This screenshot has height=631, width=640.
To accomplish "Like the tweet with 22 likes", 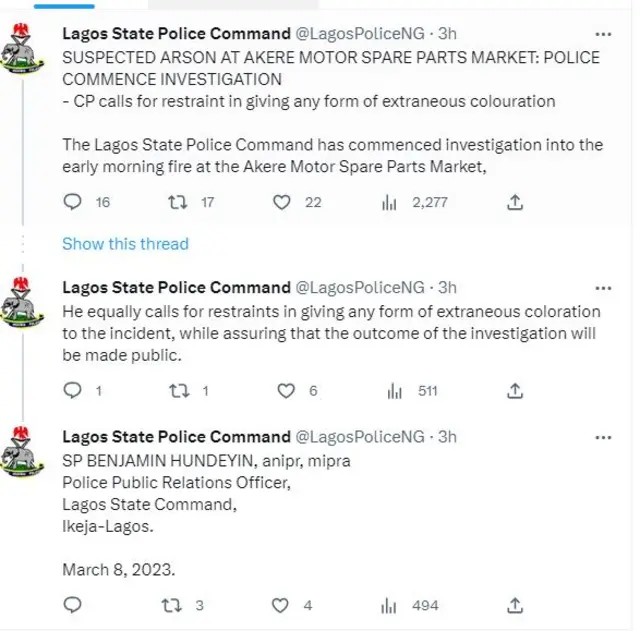I will (284, 202).
